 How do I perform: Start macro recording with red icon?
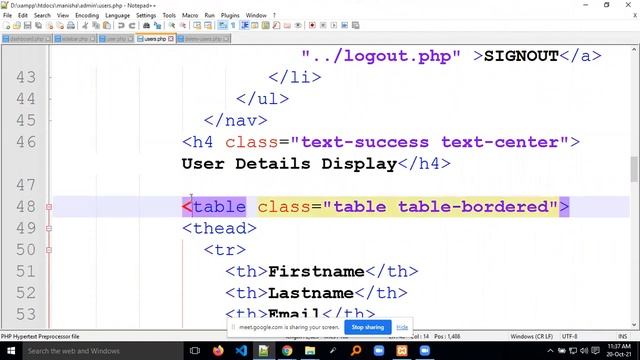312,25
